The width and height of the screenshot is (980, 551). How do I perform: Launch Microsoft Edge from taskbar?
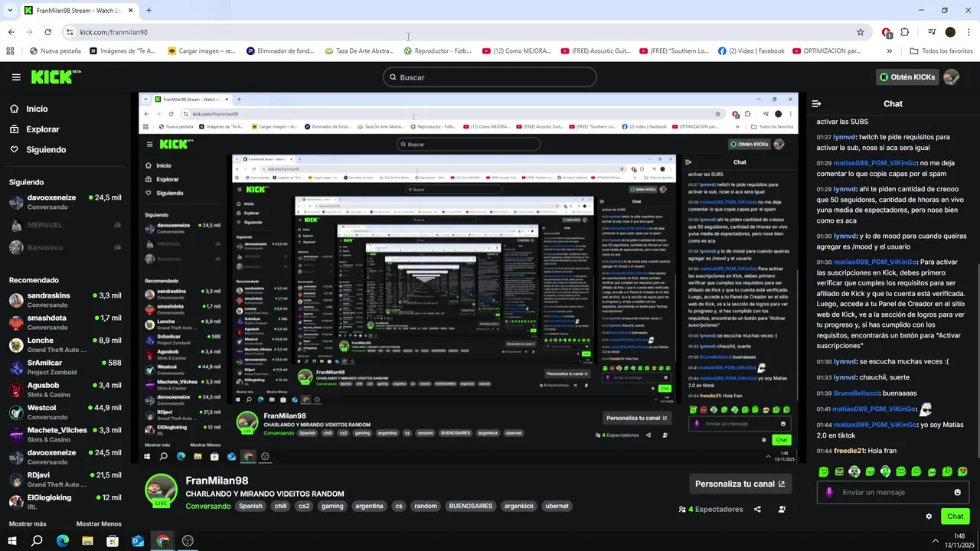click(x=63, y=541)
